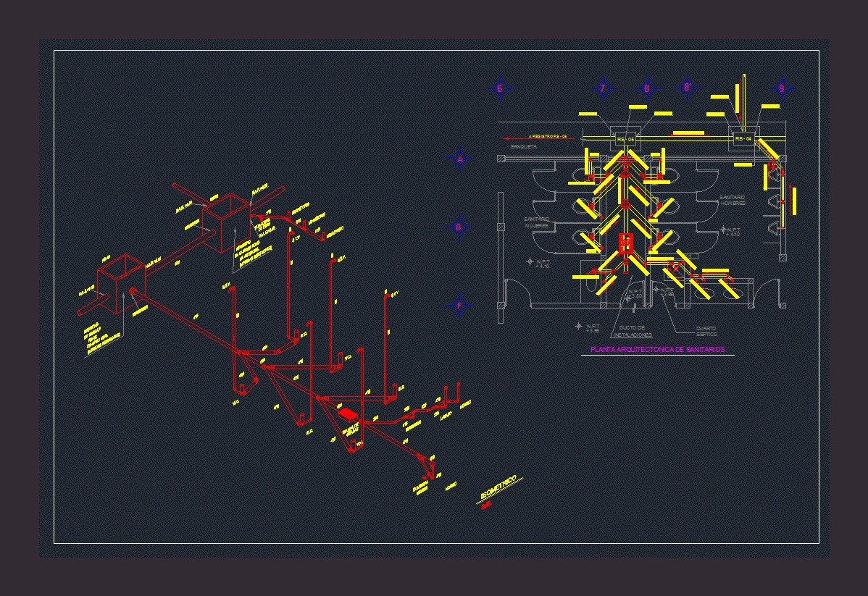The image size is (868, 596).
Task: Select the DUCTO DE INSTALACIONES label
Action: (x=633, y=332)
